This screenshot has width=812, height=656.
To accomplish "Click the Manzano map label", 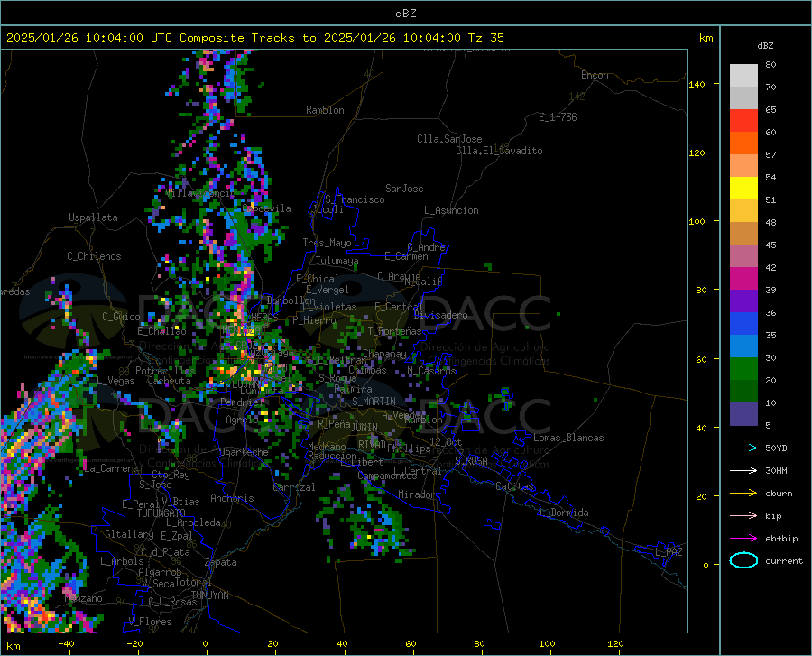I will click(x=83, y=598).
